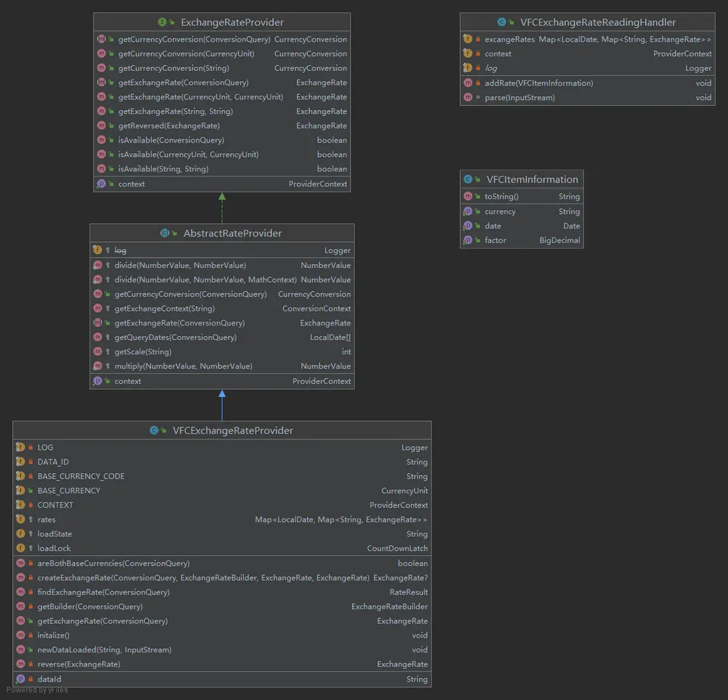Click getCurrencyConversion(CurrencyUnit) method in ExchangeRateProvider
The image size is (728, 700).
click(x=222, y=54)
